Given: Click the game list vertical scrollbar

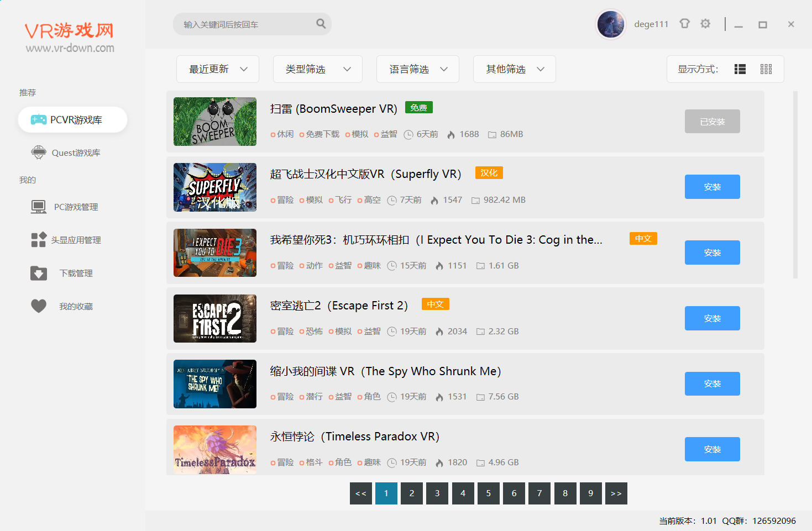Looking at the screenshot, I should (795, 185).
